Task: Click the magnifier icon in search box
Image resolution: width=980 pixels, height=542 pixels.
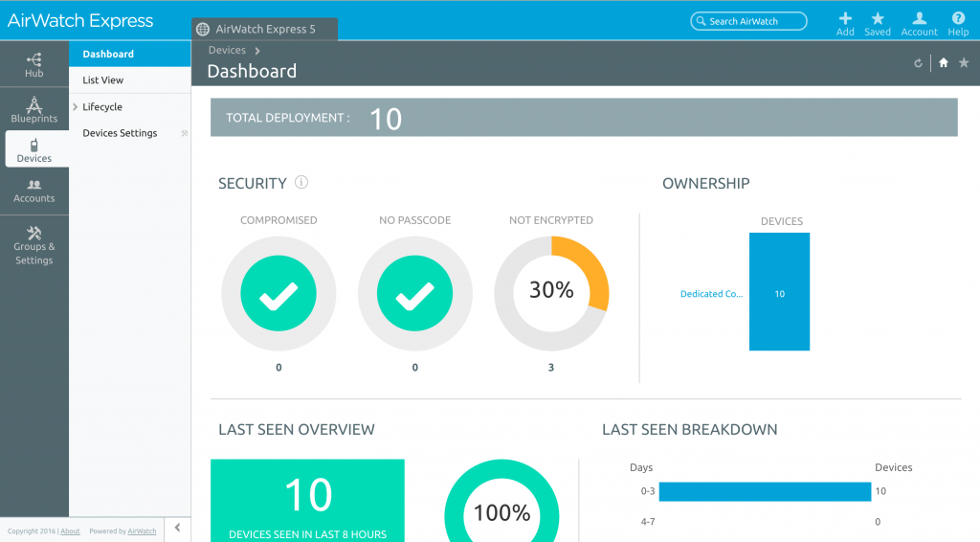Action: point(701,21)
